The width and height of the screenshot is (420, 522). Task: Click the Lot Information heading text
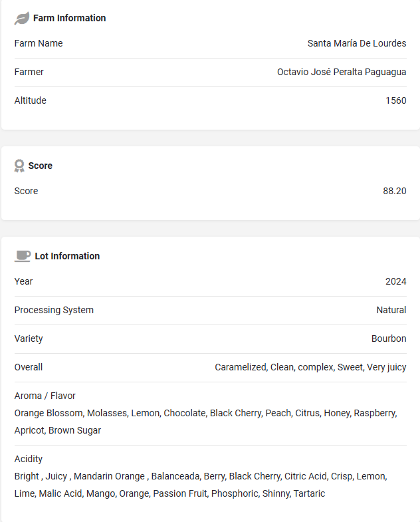pyautogui.click(x=67, y=256)
